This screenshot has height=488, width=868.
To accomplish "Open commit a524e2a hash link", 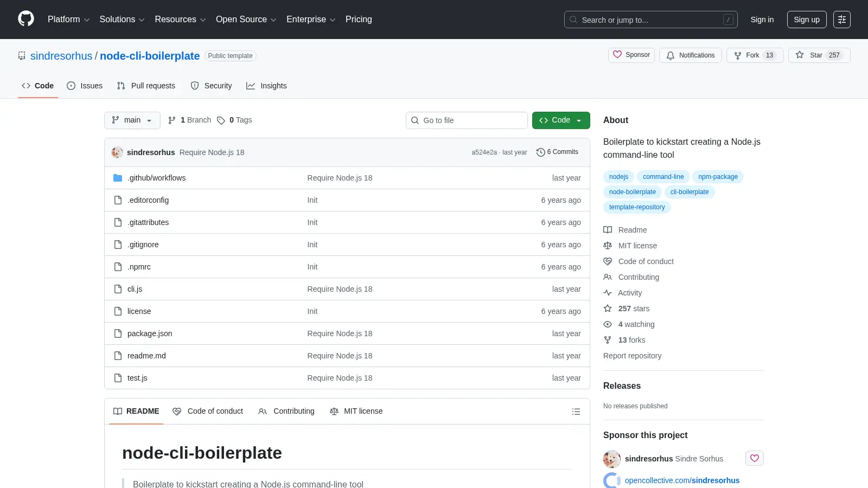I will tap(484, 152).
